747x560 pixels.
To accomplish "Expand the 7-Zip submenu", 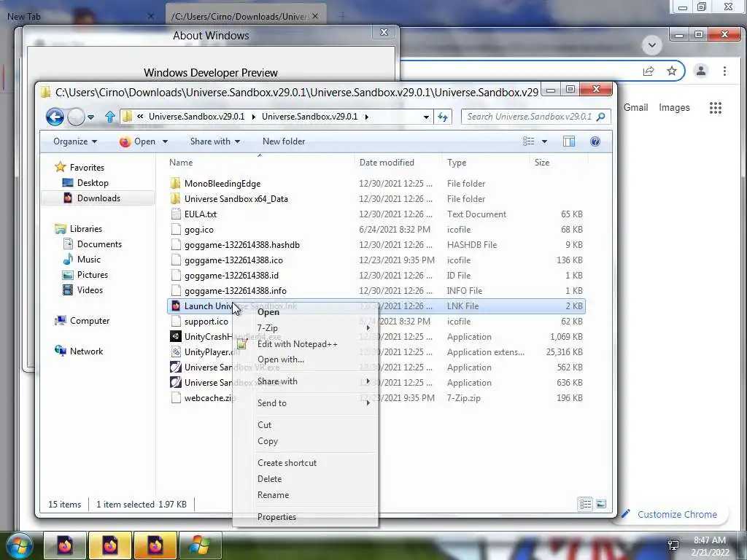I will 306,328.
